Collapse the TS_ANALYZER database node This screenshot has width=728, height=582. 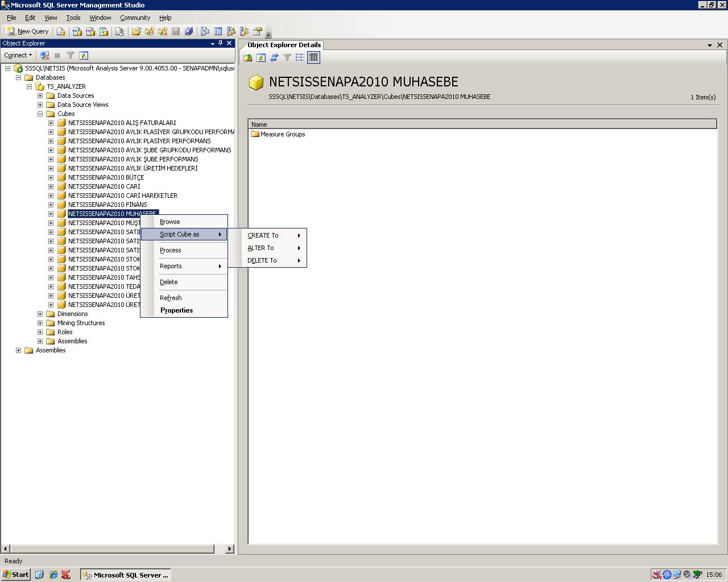coord(29,86)
